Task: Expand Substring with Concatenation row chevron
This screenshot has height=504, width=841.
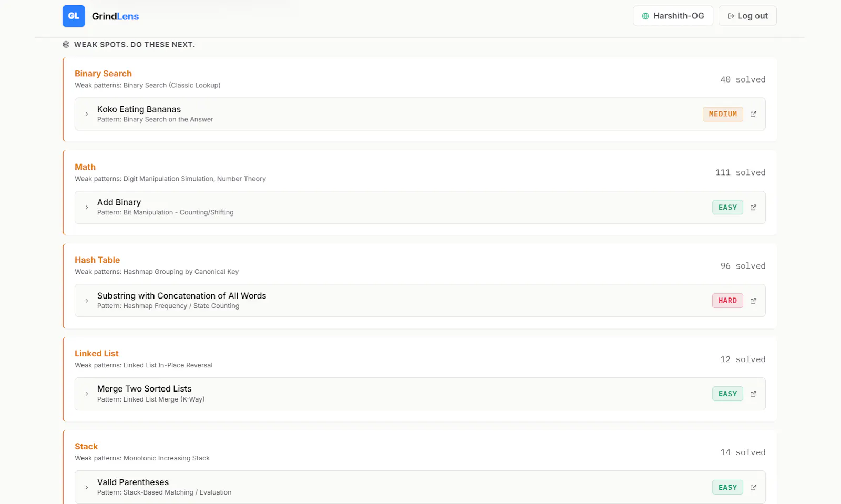Action: point(87,301)
